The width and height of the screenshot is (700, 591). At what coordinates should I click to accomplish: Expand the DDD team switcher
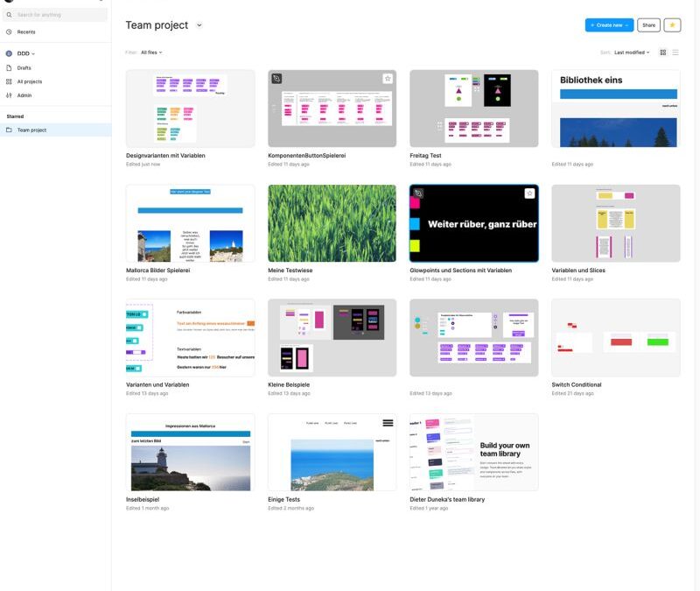[x=26, y=53]
